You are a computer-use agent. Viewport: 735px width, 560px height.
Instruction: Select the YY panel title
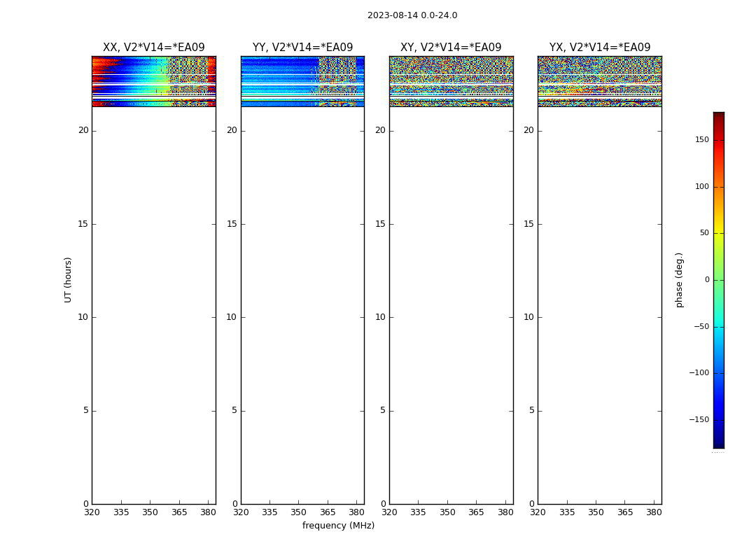(302, 48)
